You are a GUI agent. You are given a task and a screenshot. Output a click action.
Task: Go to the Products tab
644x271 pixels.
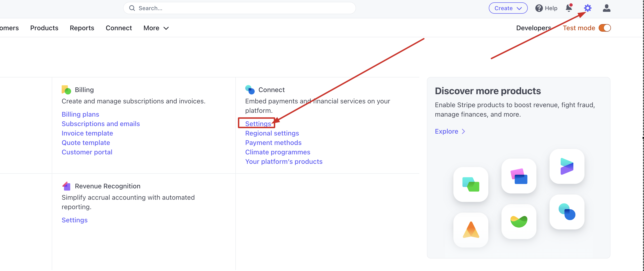point(44,28)
